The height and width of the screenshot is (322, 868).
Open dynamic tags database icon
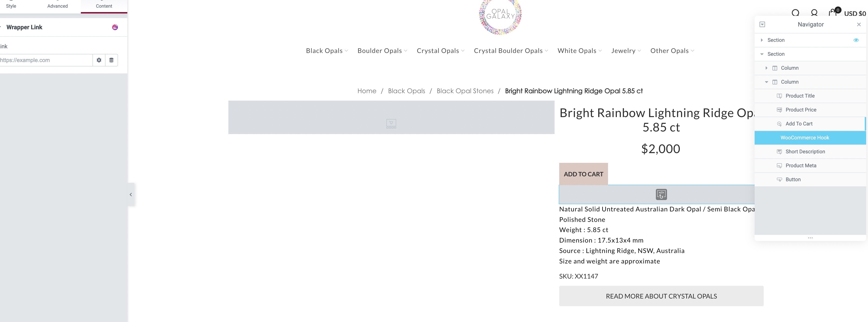click(112, 60)
